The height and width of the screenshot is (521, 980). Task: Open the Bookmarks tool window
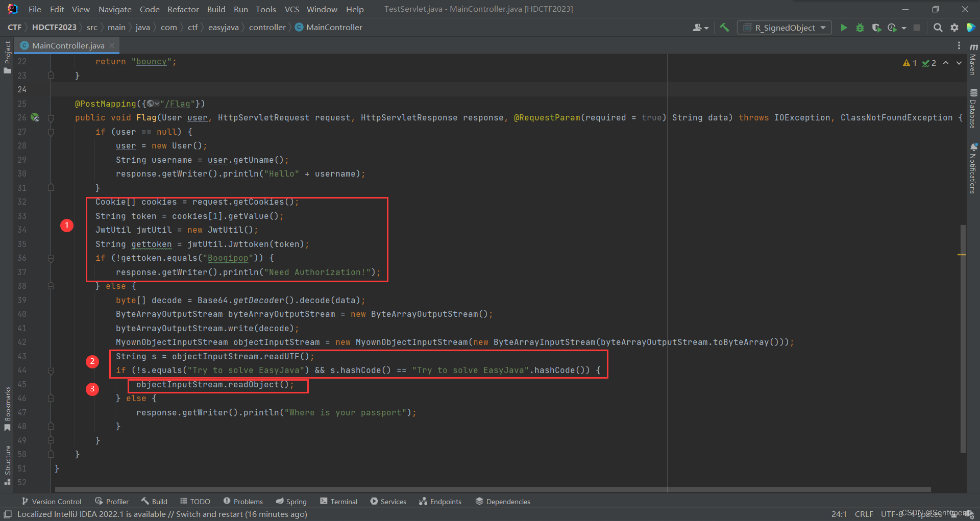coord(7,408)
